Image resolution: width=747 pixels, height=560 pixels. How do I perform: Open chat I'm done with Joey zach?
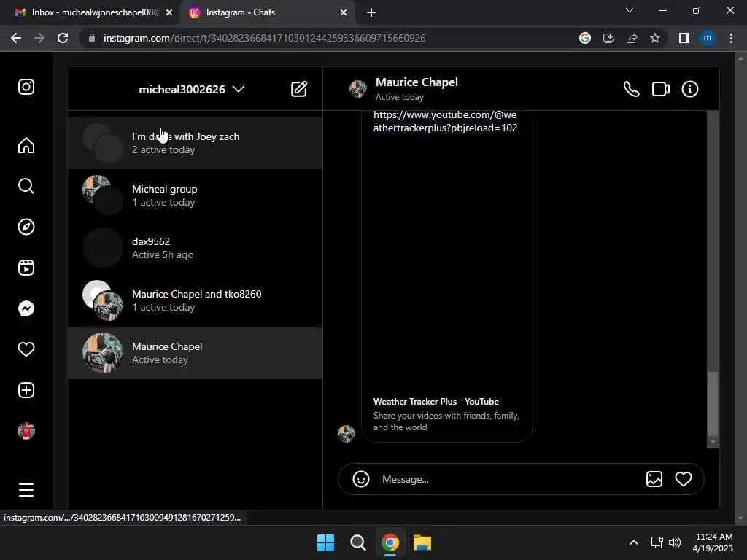(x=196, y=143)
